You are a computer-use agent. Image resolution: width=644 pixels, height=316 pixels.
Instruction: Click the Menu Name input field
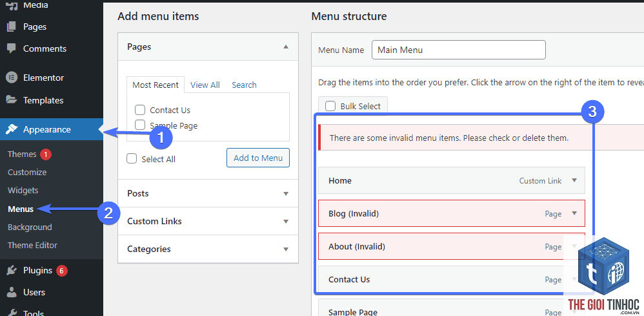[458, 50]
